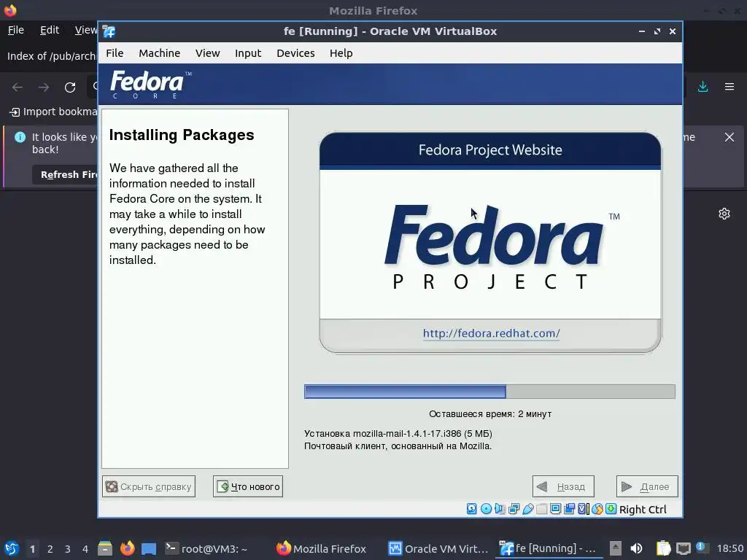Screen dimensions: 747x560
Task: Open the VirtualBox Devices menu
Action: [295, 53]
